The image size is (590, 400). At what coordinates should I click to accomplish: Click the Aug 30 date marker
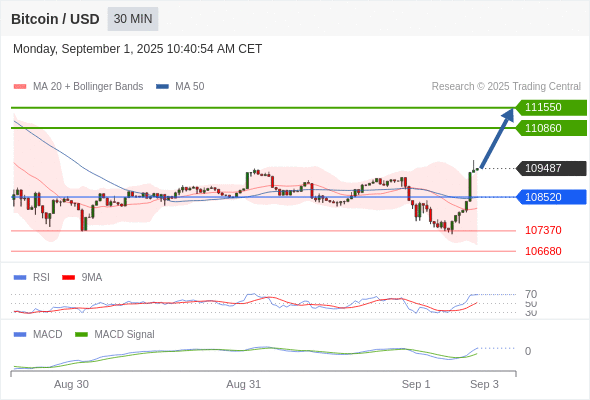pyautogui.click(x=71, y=385)
